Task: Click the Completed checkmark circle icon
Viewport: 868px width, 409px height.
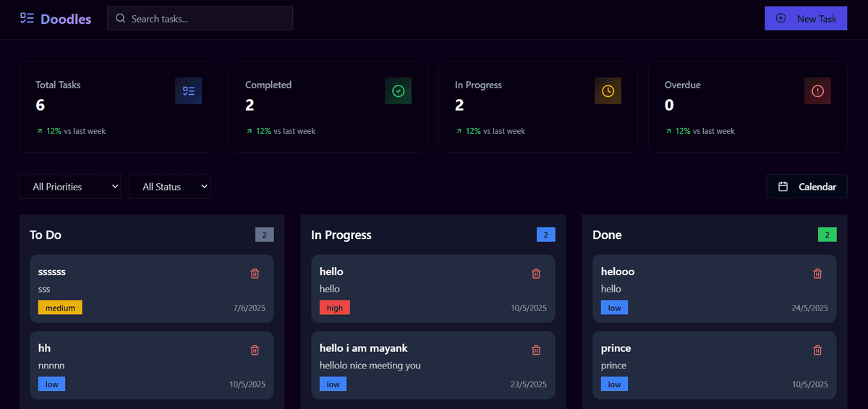Action: click(x=399, y=90)
